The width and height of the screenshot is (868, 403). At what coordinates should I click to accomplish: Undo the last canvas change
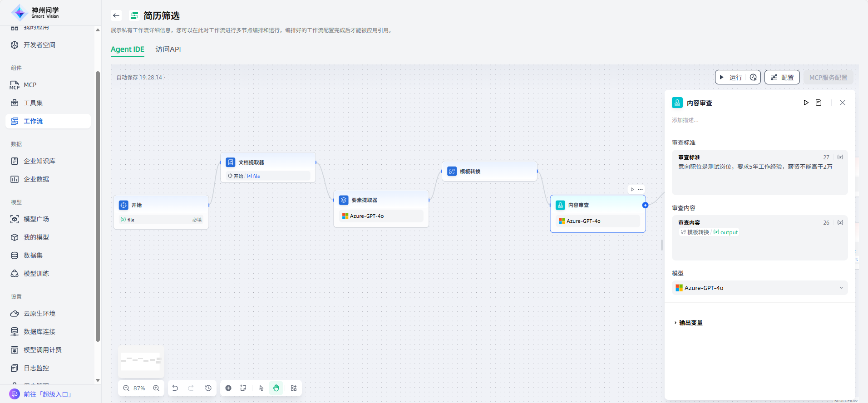click(175, 388)
